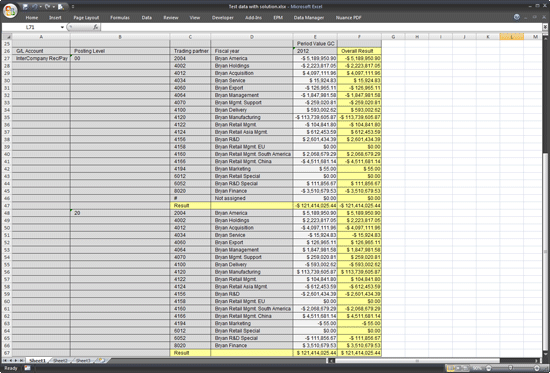
Task: Redo the last action
Action: point(47,7)
